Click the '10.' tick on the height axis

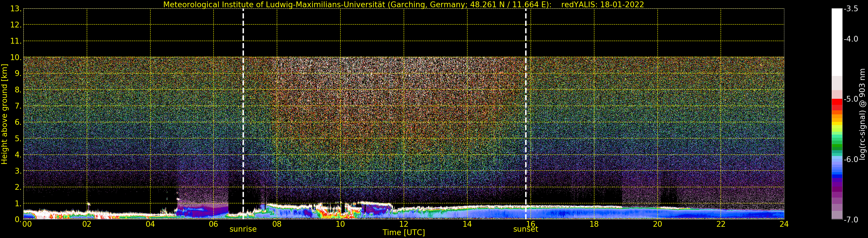pos(16,57)
